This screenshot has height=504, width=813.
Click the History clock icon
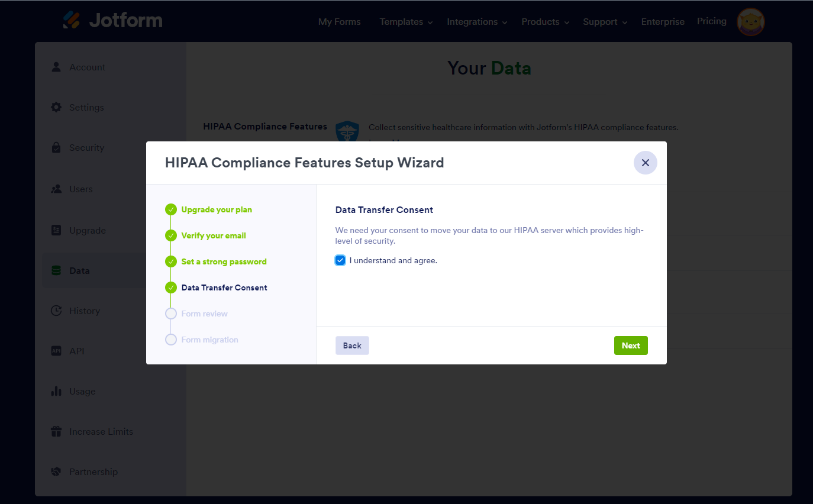(56, 311)
